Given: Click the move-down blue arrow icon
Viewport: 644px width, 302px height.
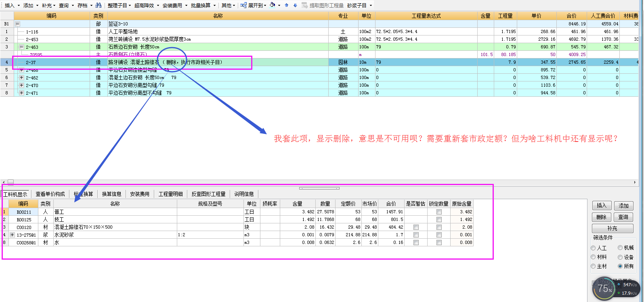Looking at the screenshot, I should click(295, 5).
